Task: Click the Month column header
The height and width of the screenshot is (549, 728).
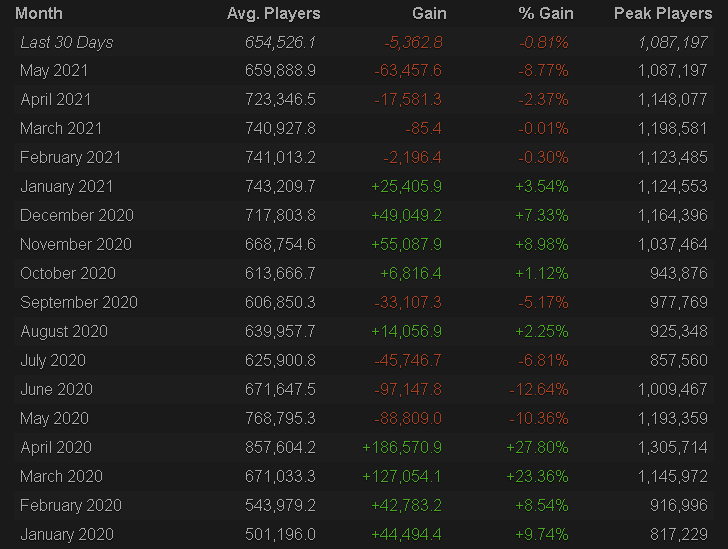Action: 39,13
